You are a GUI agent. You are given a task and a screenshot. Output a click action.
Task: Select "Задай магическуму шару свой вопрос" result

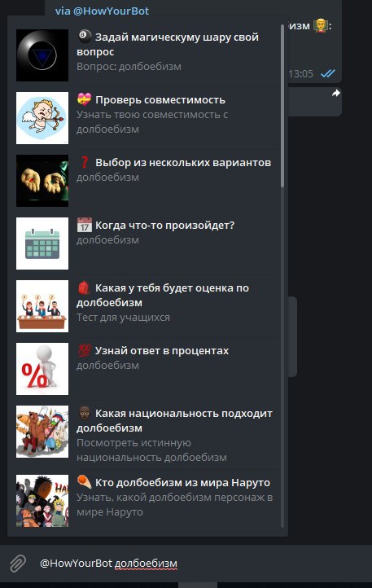(144, 55)
